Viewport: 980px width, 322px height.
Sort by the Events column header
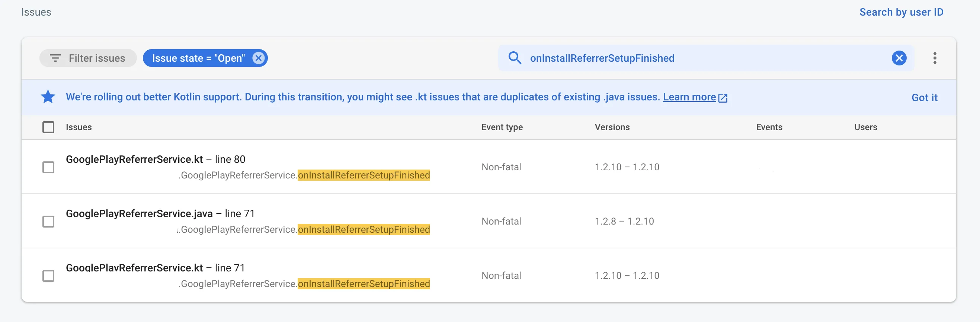tap(769, 127)
